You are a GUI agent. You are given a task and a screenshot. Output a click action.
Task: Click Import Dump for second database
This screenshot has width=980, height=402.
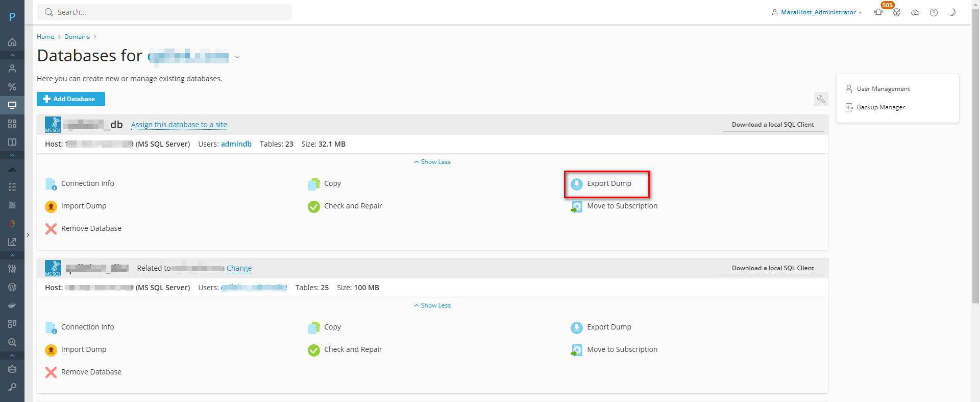click(x=76, y=349)
